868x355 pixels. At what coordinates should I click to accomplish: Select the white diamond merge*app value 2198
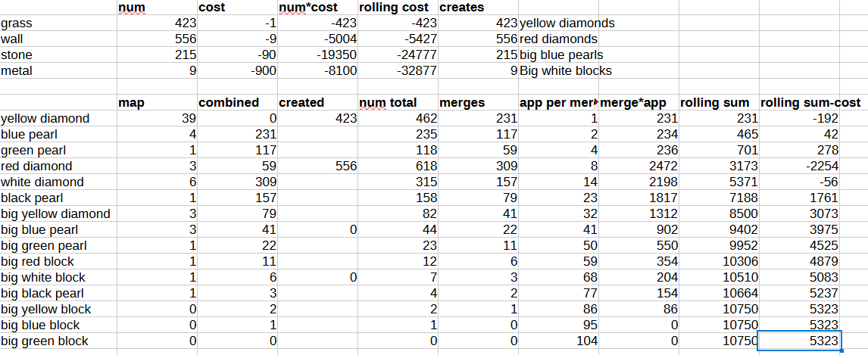click(639, 182)
